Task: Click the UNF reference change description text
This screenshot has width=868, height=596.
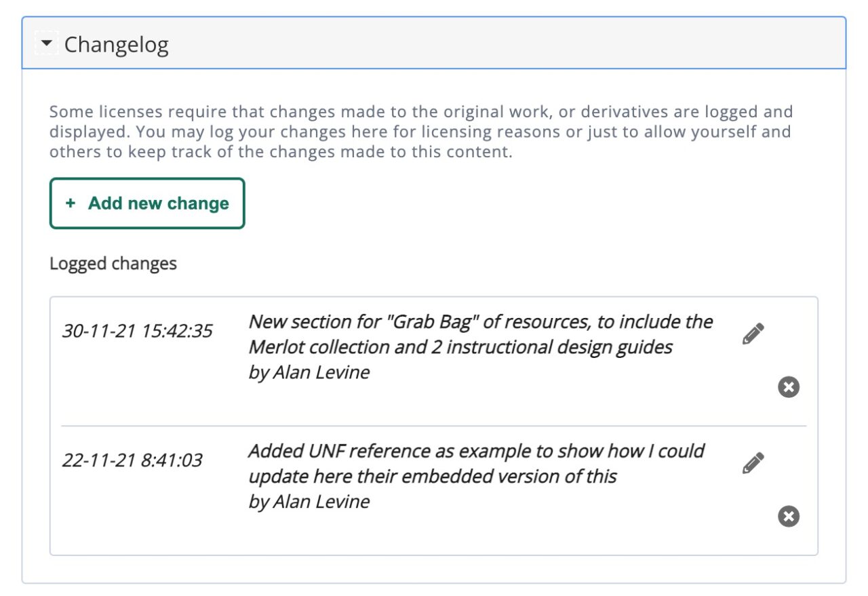Action: point(477,464)
